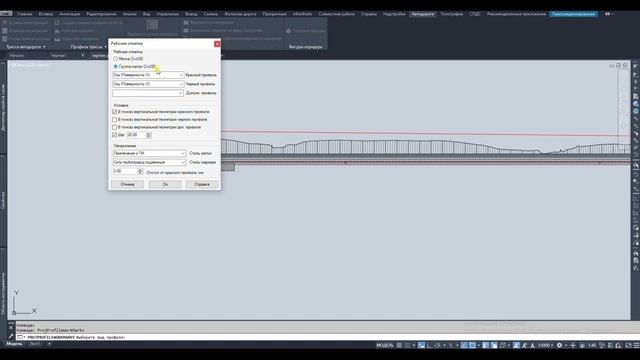Open the Топография ribbon tab

click(452, 14)
